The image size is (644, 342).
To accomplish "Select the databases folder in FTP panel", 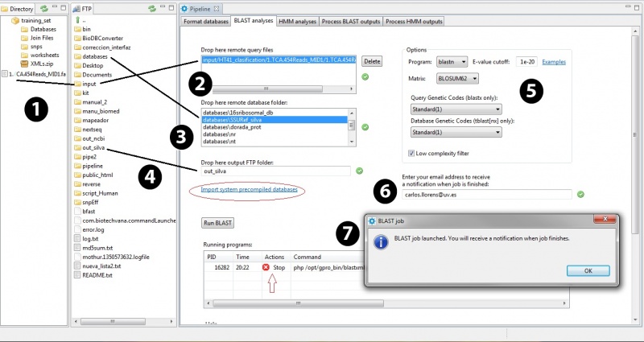I will pyautogui.click(x=94, y=56).
